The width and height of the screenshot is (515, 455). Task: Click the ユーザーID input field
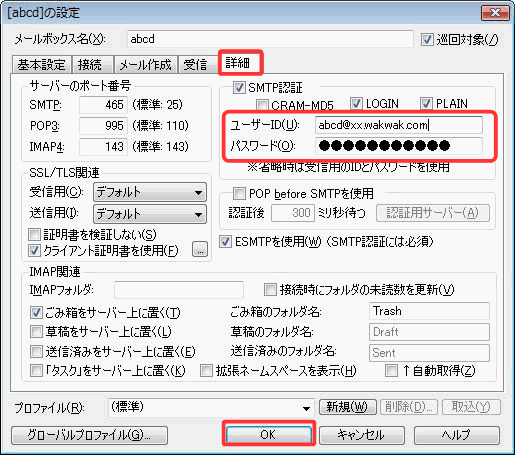pos(399,125)
